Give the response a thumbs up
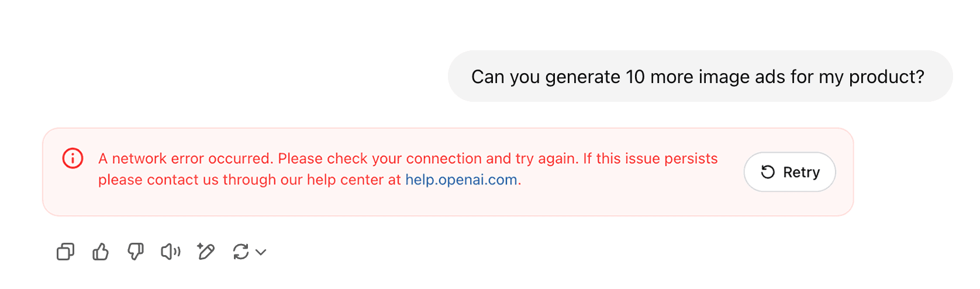The width and height of the screenshot is (980, 289). point(101,252)
